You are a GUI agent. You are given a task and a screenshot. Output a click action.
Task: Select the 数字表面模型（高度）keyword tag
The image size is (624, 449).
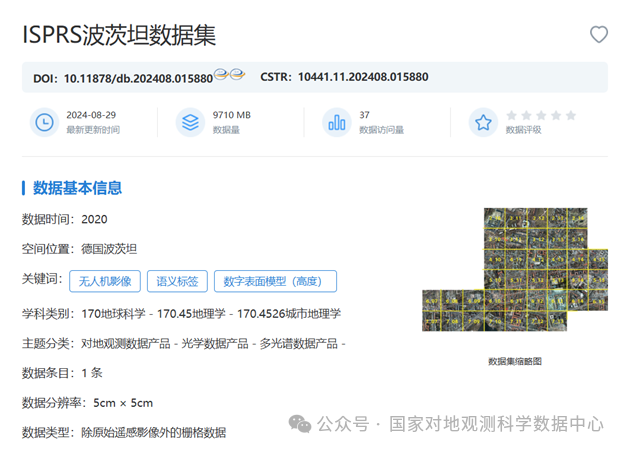click(275, 281)
